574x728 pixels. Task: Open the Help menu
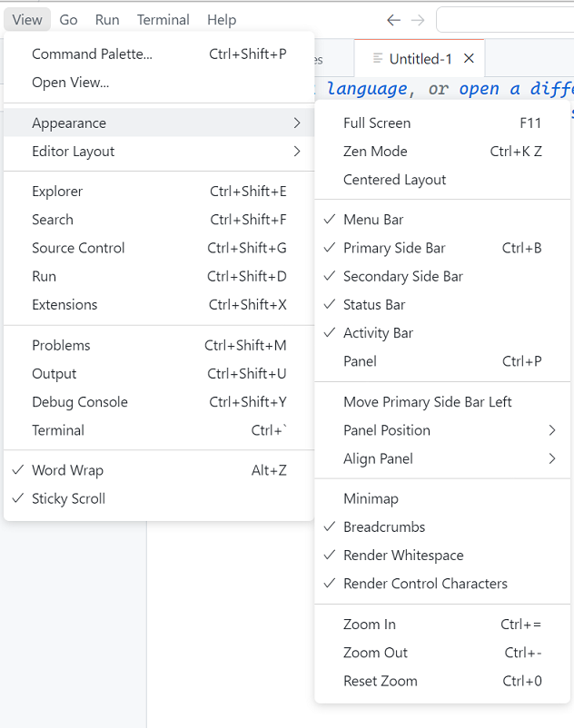221,19
